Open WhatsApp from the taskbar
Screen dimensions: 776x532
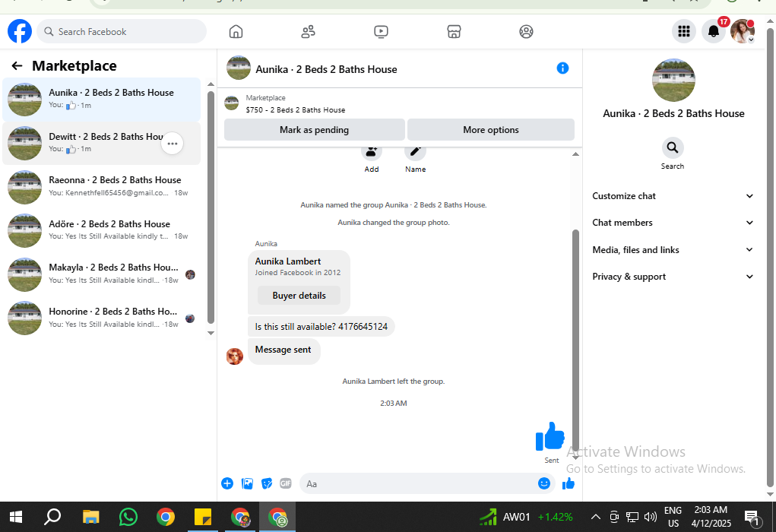tap(128, 517)
